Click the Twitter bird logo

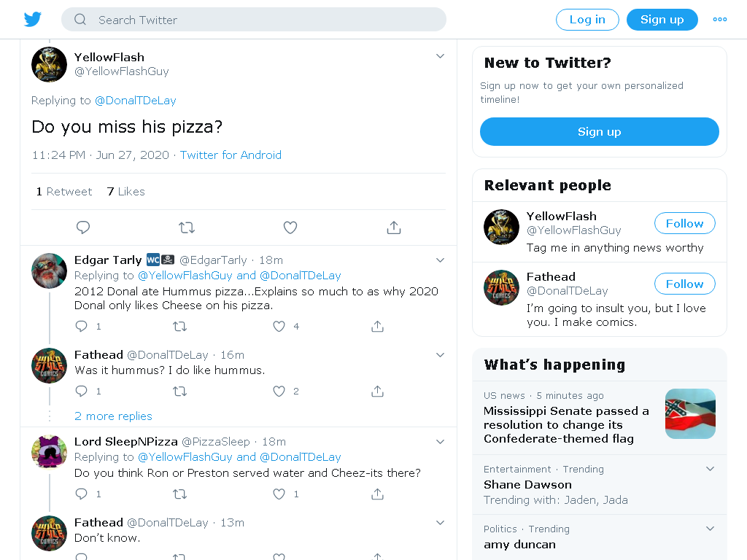coord(32,20)
